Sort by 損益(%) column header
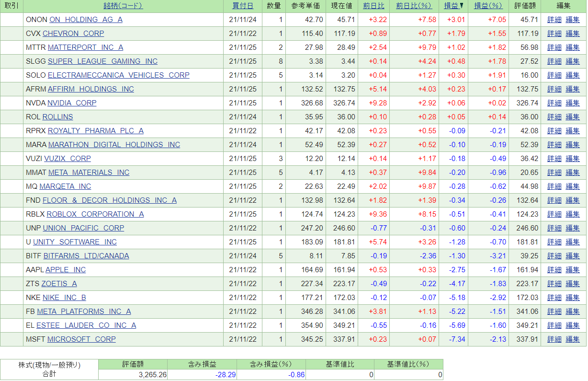This screenshot has width=588, height=381. [488, 6]
